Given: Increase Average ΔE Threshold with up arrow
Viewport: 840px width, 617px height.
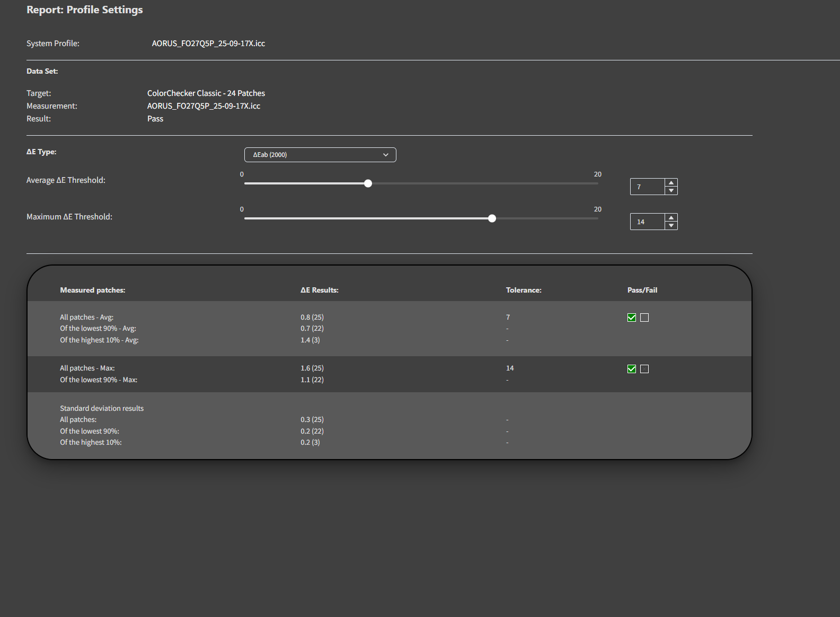Looking at the screenshot, I should coord(671,183).
